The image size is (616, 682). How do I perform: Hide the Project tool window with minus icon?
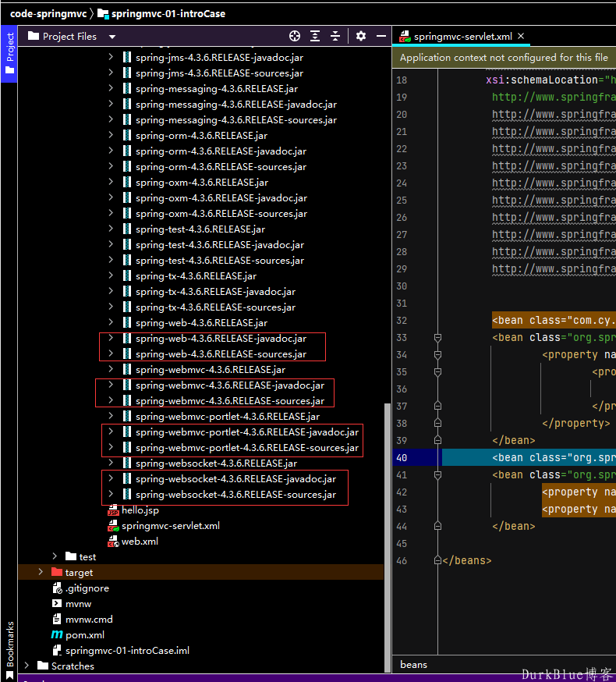click(381, 36)
